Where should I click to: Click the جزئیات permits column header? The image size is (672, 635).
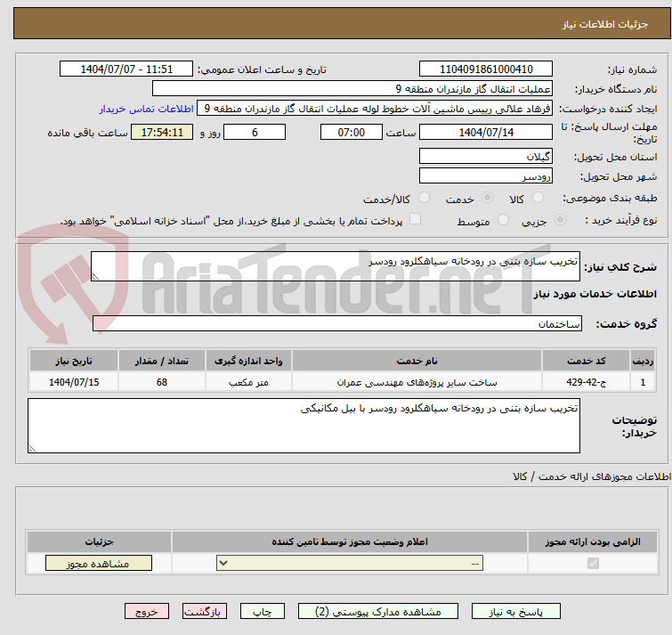[99, 541]
